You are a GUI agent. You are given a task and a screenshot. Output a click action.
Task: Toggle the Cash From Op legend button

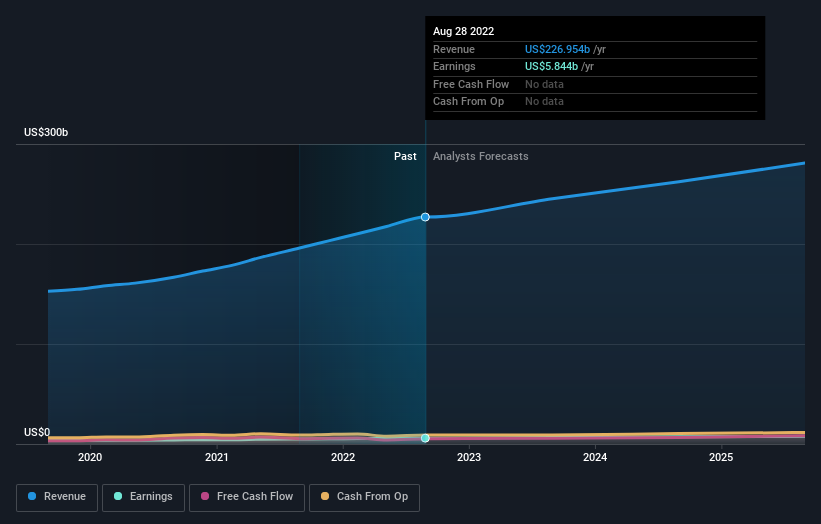coord(364,497)
